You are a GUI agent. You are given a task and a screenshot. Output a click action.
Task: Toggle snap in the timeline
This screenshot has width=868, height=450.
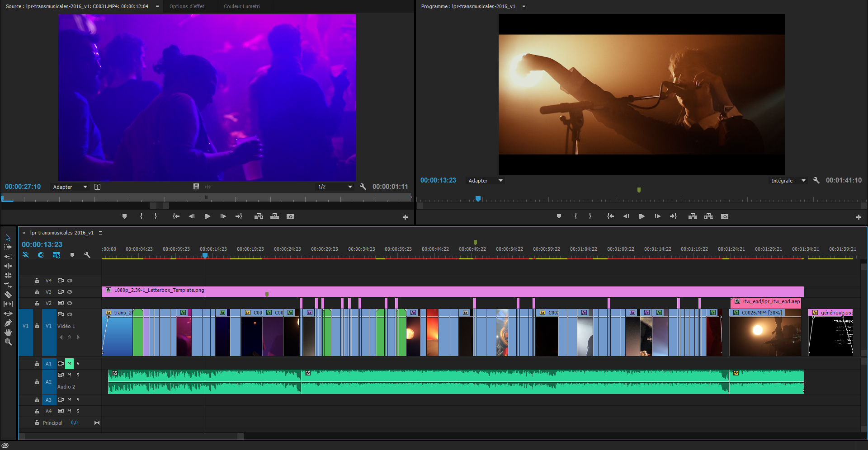coord(41,255)
